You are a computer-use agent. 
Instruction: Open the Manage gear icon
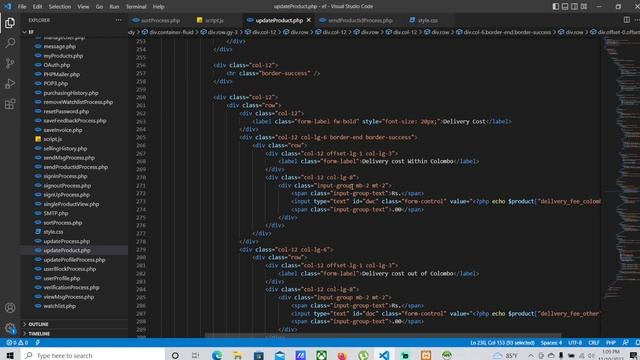pos(10,328)
